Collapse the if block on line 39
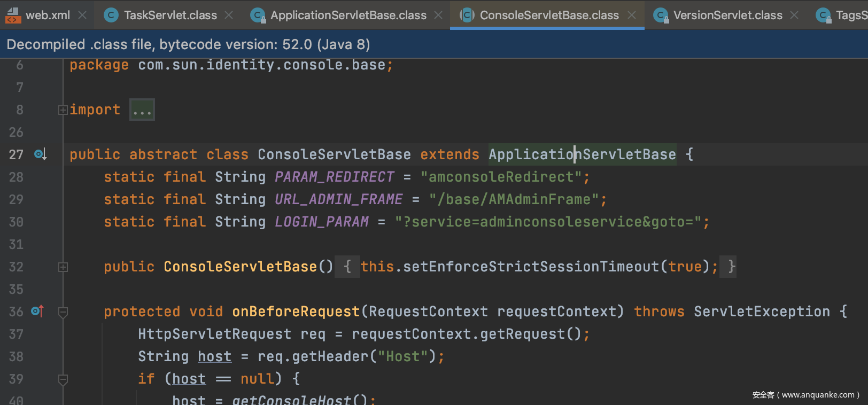Screen dimensions: 868x405 coord(63,379)
